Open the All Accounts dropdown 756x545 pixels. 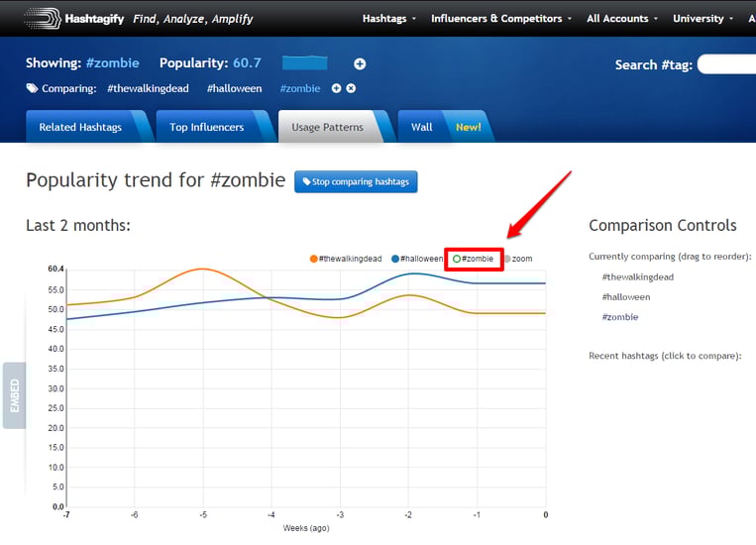(x=622, y=18)
